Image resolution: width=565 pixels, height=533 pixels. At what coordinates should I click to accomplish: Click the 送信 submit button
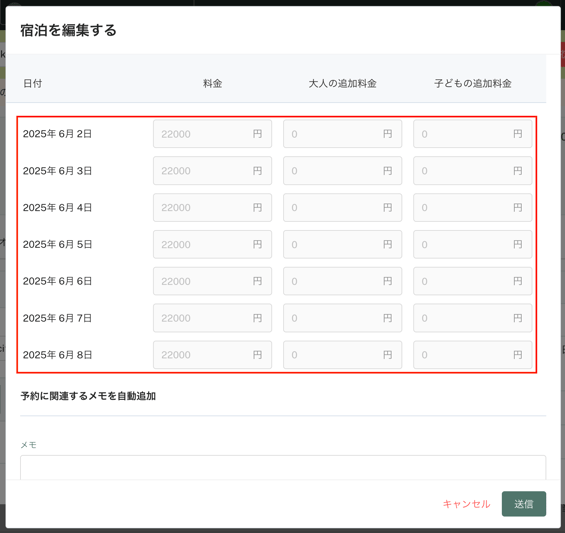(x=524, y=503)
